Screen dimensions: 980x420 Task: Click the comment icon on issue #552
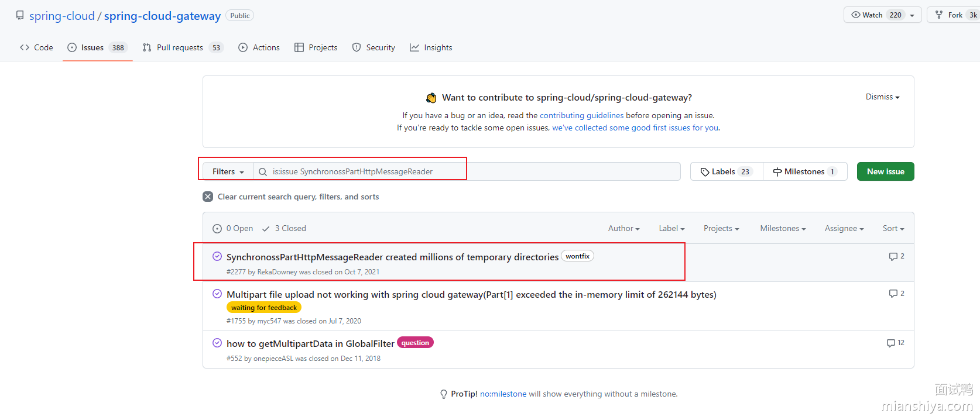[x=890, y=343]
